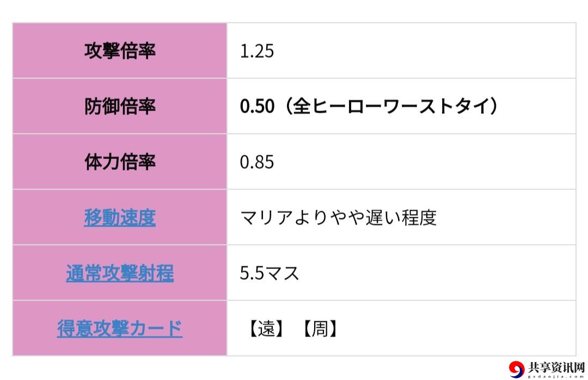Open the 通常攻撃射程 link
The width and height of the screenshot is (588, 380).
click(120, 273)
